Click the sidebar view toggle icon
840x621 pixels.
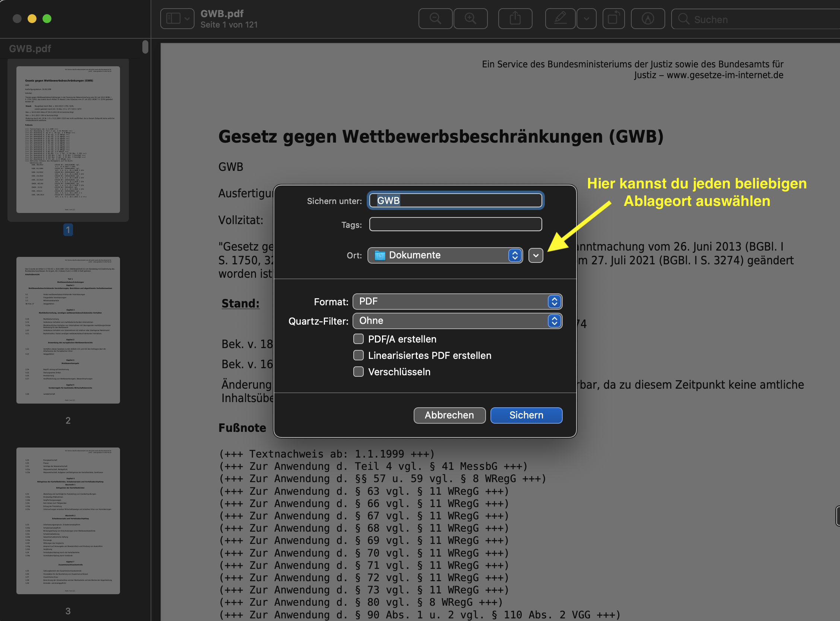(x=173, y=18)
